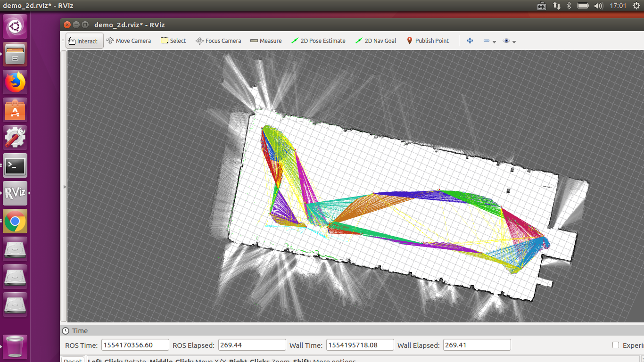Screen dimensions: 644x362
Task: Open the dropdown beside the eye icon
Action: (513, 41)
